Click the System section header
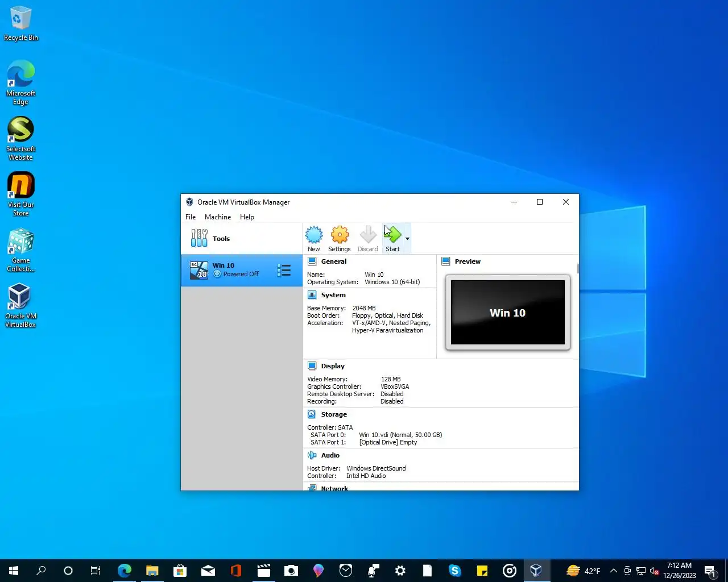This screenshot has height=582, width=728. click(x=333, y=295)
